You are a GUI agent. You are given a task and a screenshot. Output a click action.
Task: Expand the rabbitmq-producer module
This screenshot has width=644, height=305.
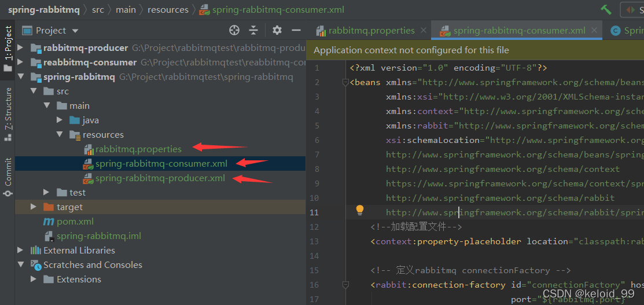(21, 48)
